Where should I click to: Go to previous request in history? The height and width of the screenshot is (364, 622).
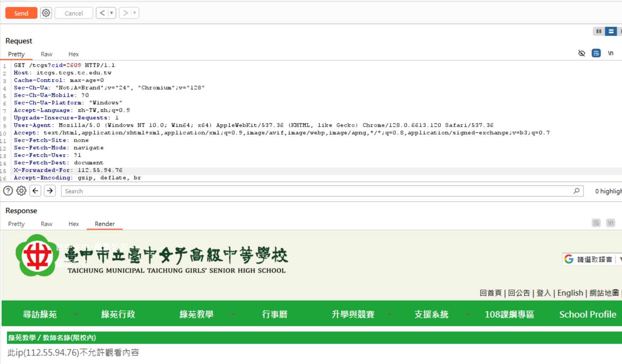[102, 13]
